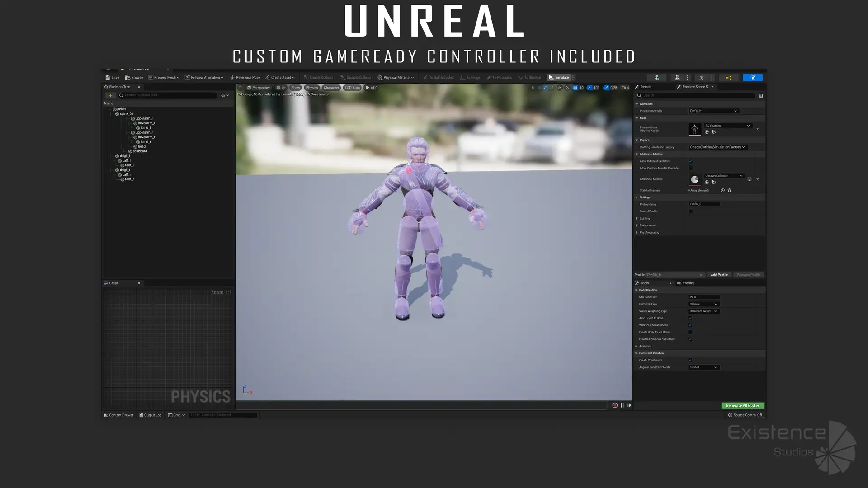868x488 pixels.
Task: Click the Add Profile button
Action: click(x=719, y=275)
